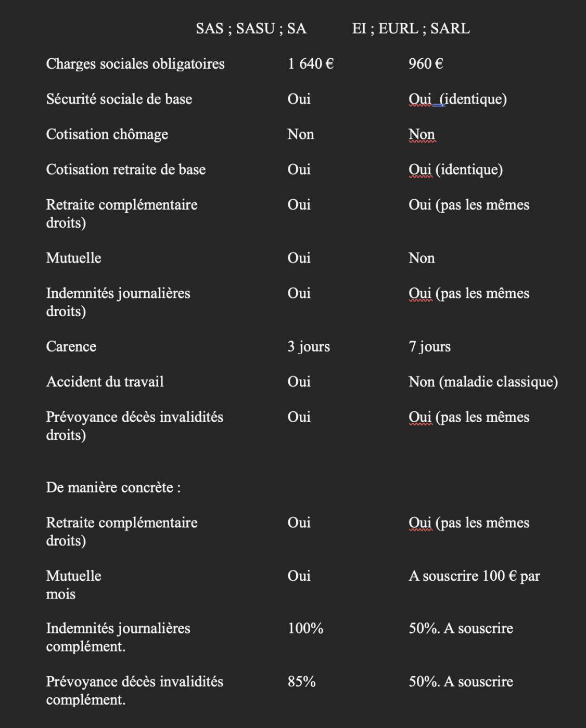Click the "Cotisation chômage" row label
The height and width of the screenshot is (728, 586).
click(x=107, y=135)
